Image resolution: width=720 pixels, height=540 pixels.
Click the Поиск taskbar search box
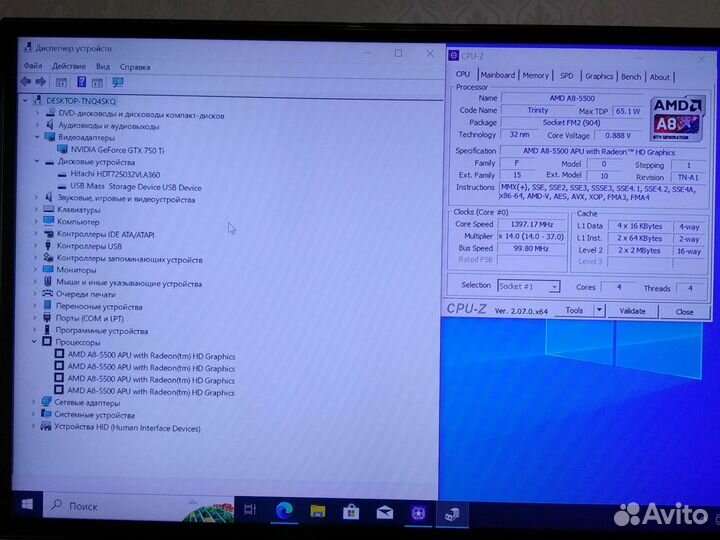tap(138, 506)
